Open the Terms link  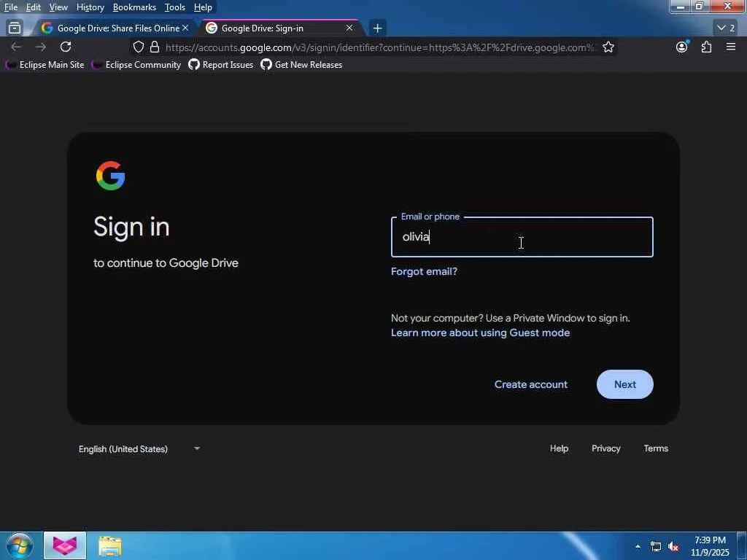(x=656, y=448)
